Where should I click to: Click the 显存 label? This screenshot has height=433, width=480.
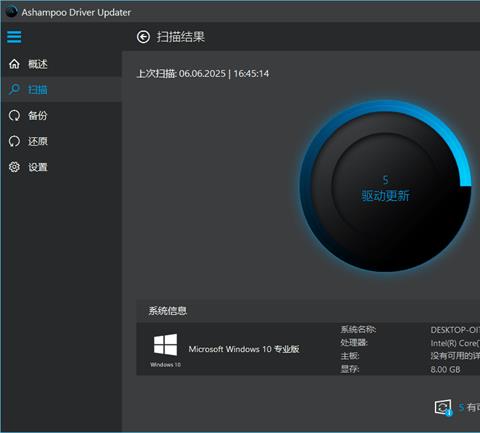pyautogui.click(x=350, y=369)
